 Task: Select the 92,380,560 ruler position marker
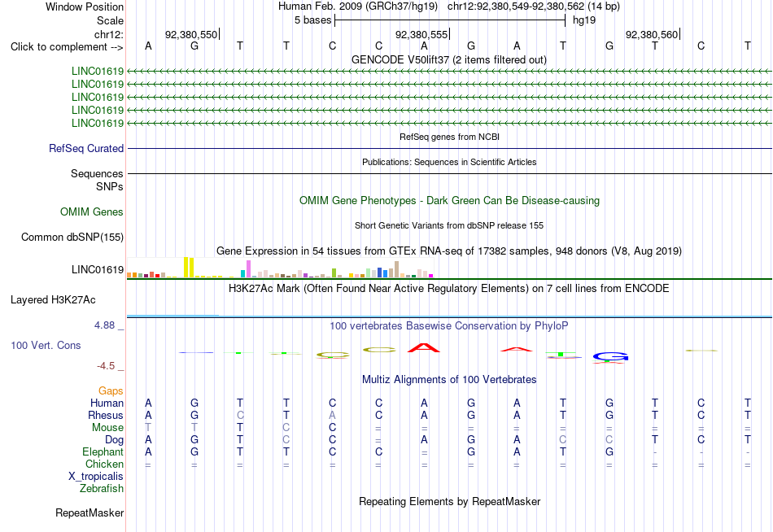[x=652, y=34]
